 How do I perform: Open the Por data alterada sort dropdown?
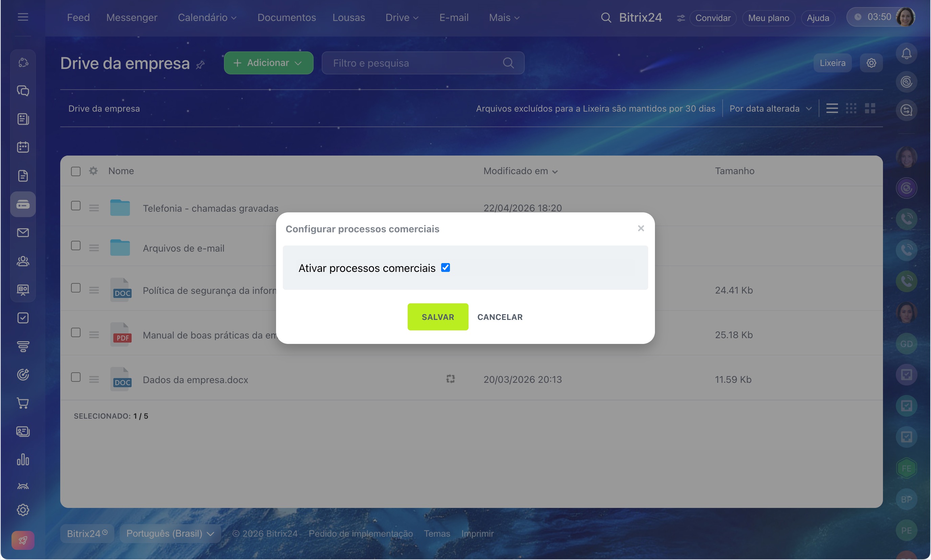tap(770, 108)
